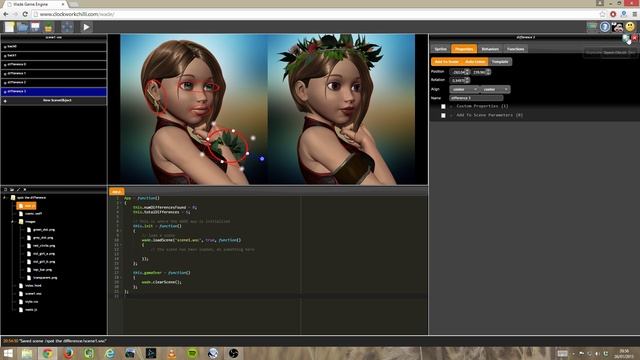The image size is (640, 360).
Task: Click the stepper arrows on the Position Y field
Action: 488,72
